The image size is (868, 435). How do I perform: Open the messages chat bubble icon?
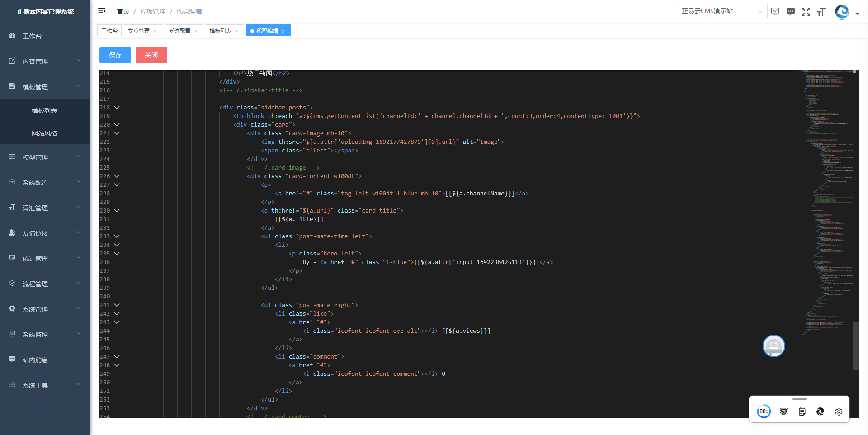[x=790, y=12]
